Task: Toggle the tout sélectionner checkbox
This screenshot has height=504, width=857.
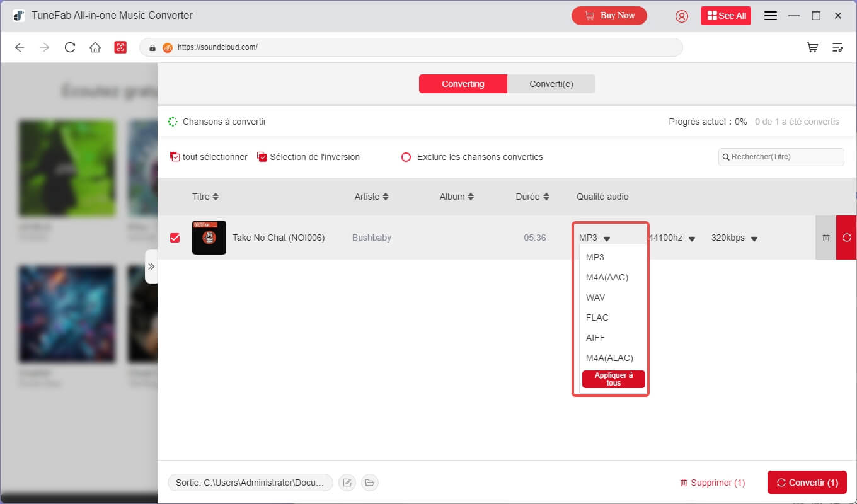Action: pyautogui.click(x=175, y=157)
